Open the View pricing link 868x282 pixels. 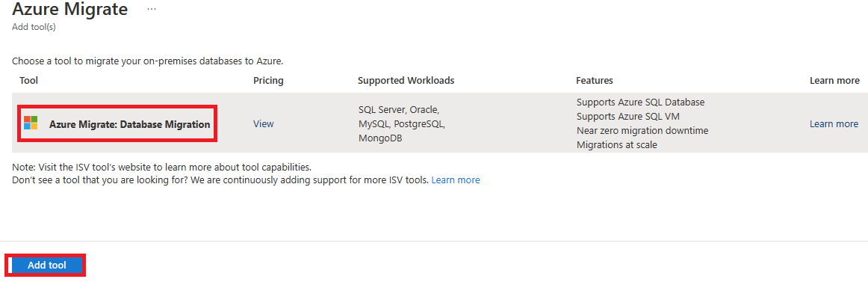[264, 123]
